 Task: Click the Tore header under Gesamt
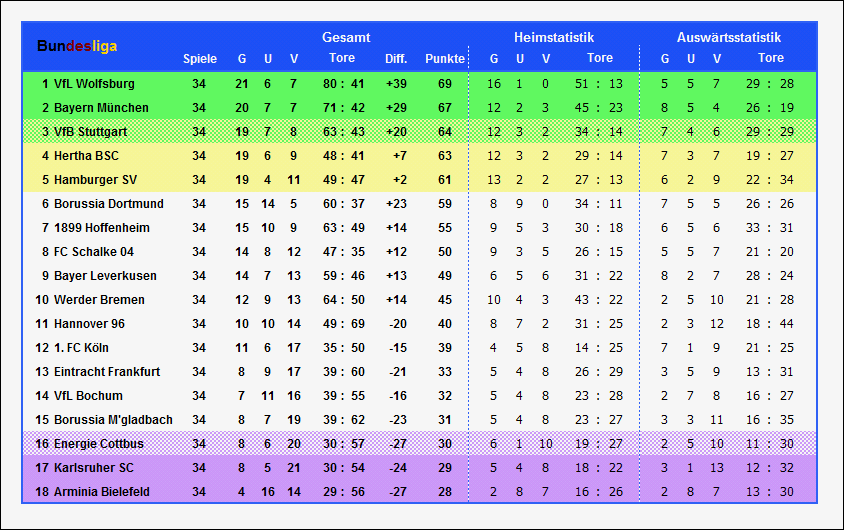(342, 58)
